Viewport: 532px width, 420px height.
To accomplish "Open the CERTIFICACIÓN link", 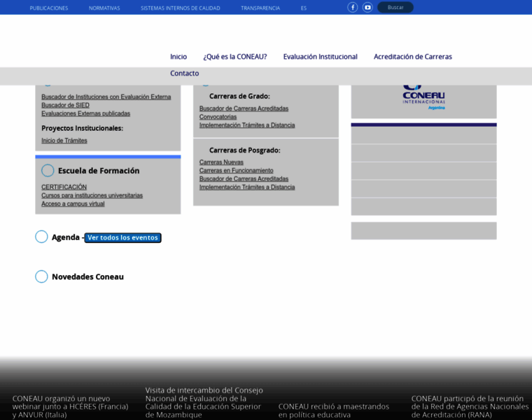I will coord(64,187).
